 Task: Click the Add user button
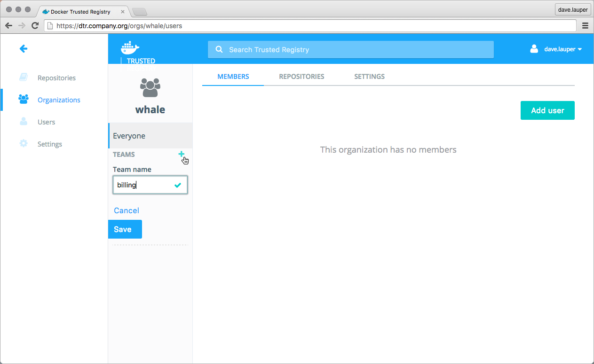click(x=547, y=110)
